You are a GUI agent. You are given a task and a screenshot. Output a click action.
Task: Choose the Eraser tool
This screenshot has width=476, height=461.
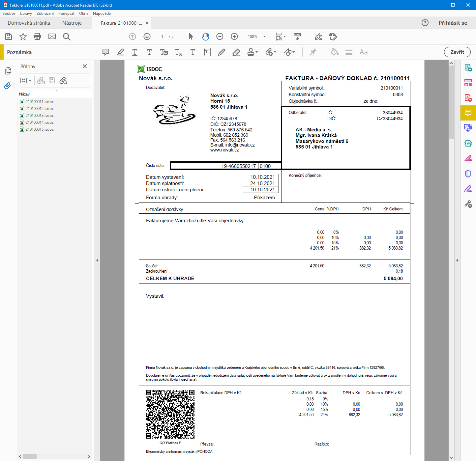236,52
